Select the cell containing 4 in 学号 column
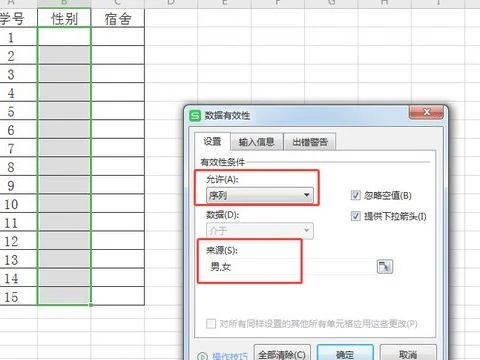Viewport: 480px width, 360px height. point(18,92)
